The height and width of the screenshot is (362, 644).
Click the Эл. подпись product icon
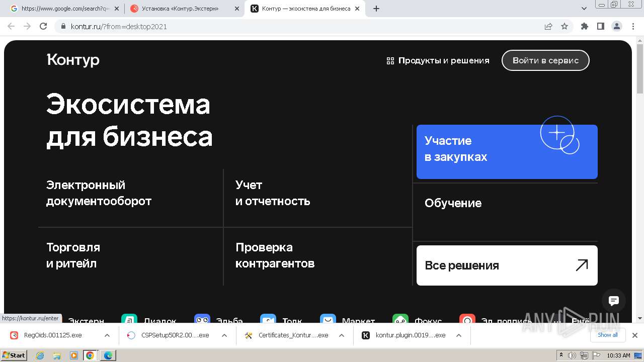coord(467,320)
